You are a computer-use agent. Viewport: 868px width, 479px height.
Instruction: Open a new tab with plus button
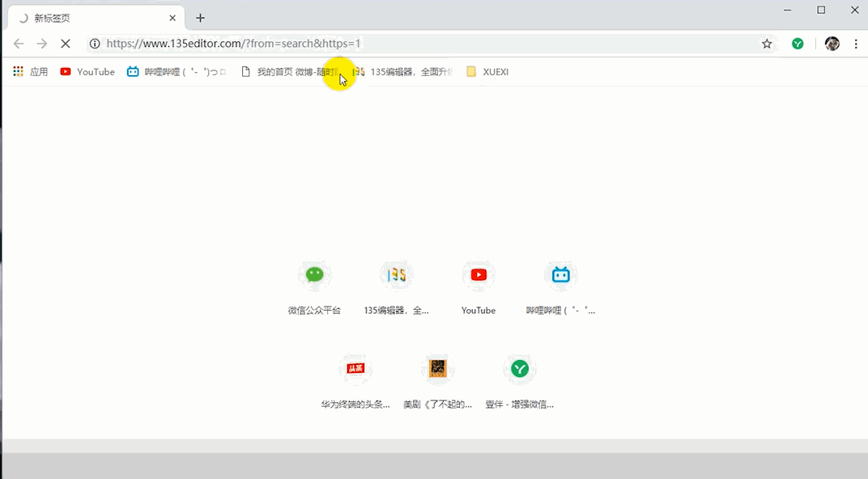[x=200, y=19]
